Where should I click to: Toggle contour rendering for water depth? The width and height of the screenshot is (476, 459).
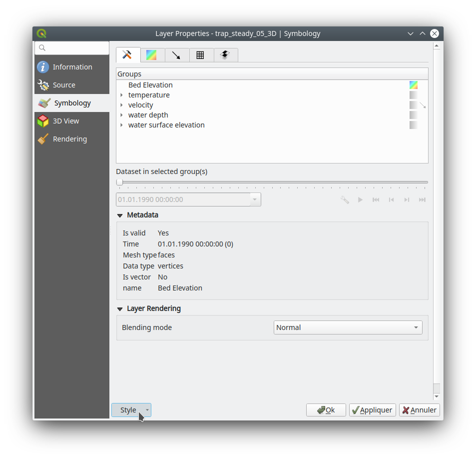(x=413, y=115)
